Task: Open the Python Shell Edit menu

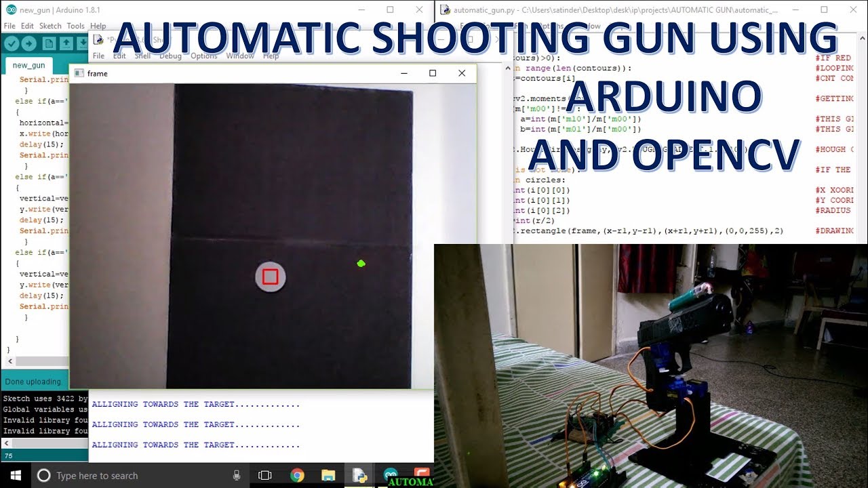Action: pos(119,56)
